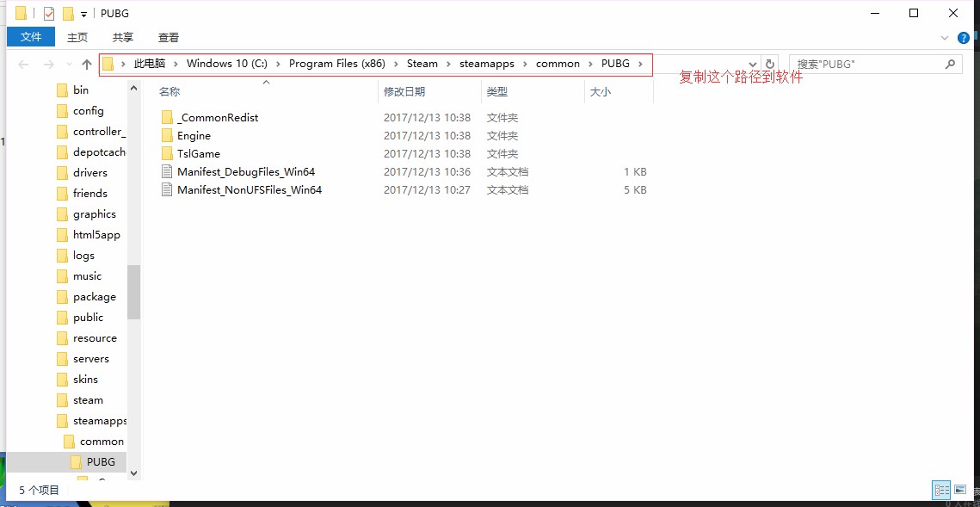The image size is (980, 507).
Task: Select the Manifest_DebugFiles_Win64 document icon
Action: [x=167, y=172]
